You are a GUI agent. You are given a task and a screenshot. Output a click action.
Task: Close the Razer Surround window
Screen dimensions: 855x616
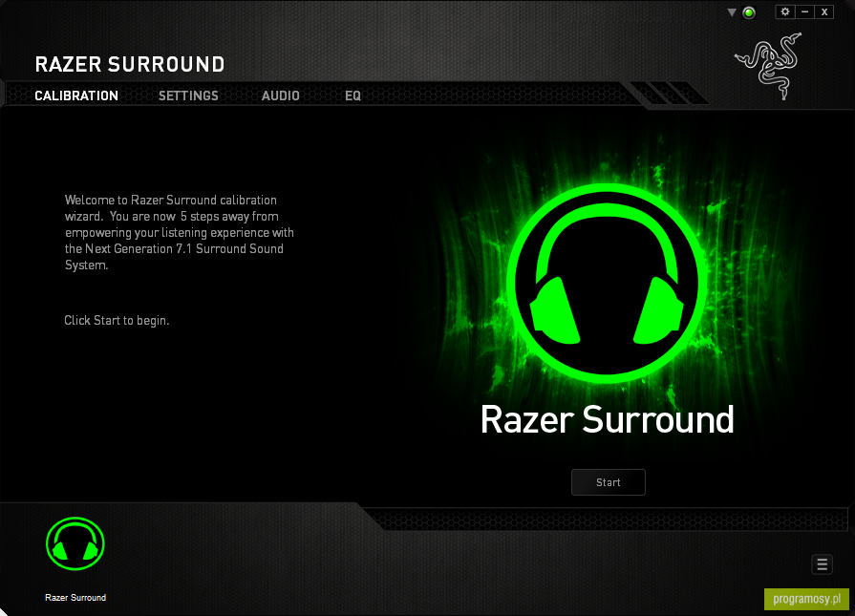point(824,11)
